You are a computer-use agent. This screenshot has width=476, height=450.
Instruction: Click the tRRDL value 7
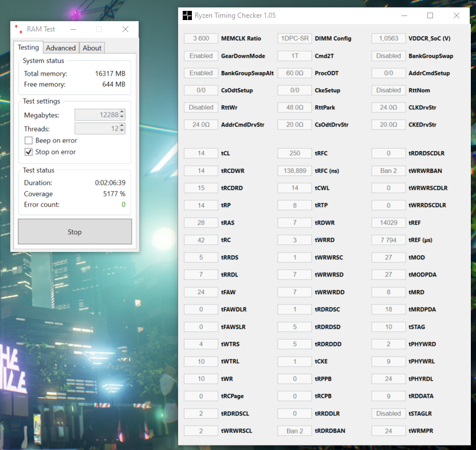pos(201,275)
